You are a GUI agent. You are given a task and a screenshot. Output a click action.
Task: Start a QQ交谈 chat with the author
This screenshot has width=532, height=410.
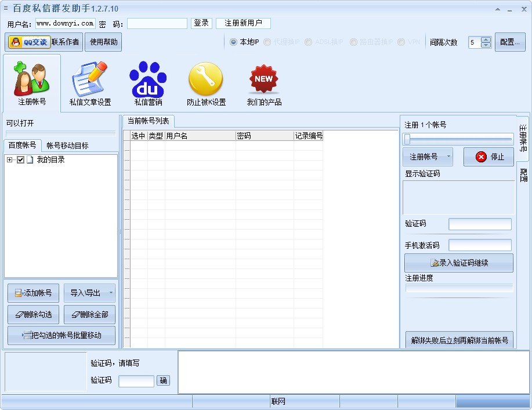pyautogui.click(x=28, y=42)
